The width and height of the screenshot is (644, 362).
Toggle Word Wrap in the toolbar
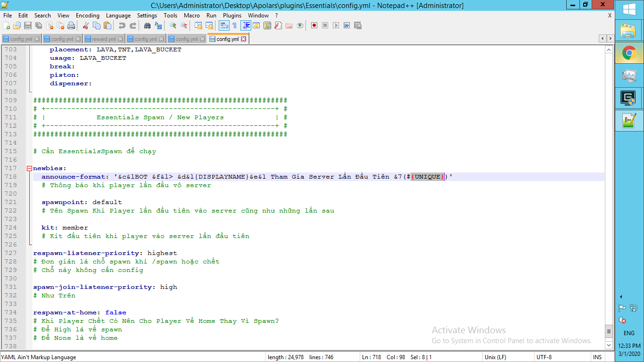(224, 25)
